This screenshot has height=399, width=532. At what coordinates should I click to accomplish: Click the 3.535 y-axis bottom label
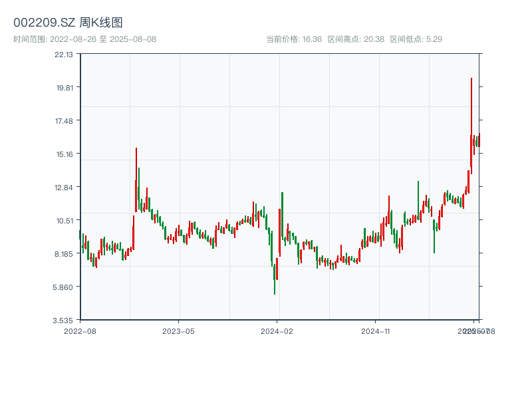click(x=65, y=320)
